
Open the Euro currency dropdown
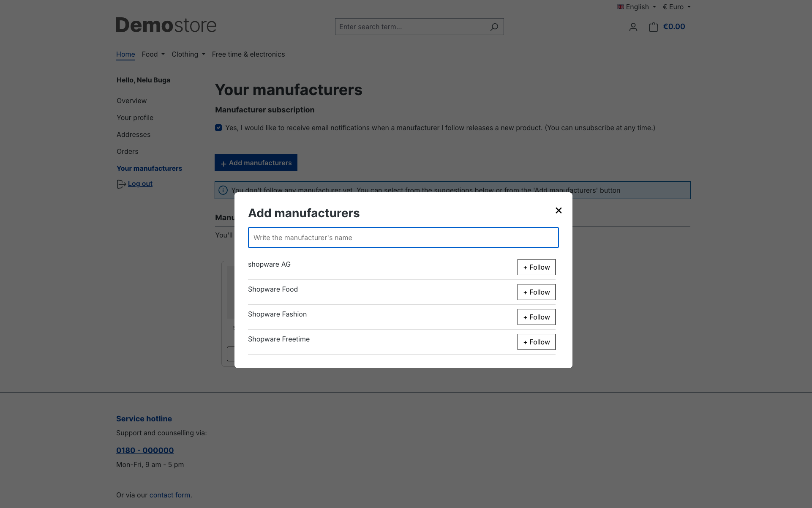676,6
